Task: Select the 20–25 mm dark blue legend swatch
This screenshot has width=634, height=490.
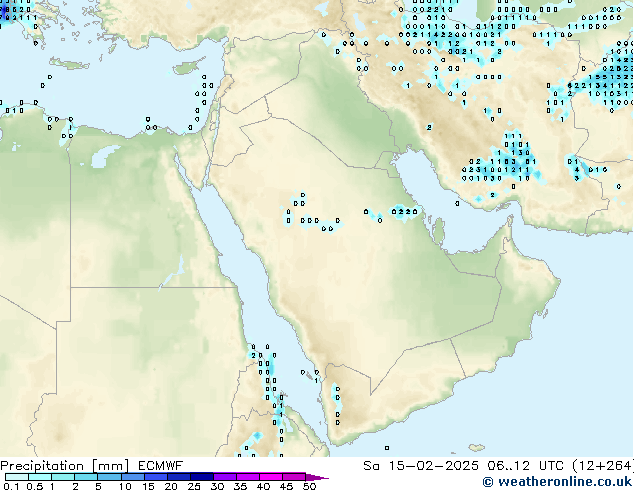Action: 178,477
